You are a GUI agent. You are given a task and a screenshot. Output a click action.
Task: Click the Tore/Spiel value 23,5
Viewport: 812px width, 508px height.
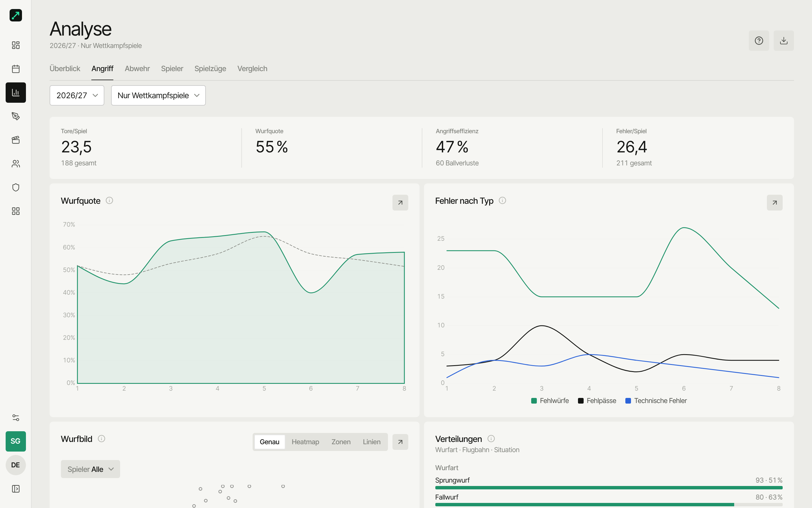click(76, 147)
